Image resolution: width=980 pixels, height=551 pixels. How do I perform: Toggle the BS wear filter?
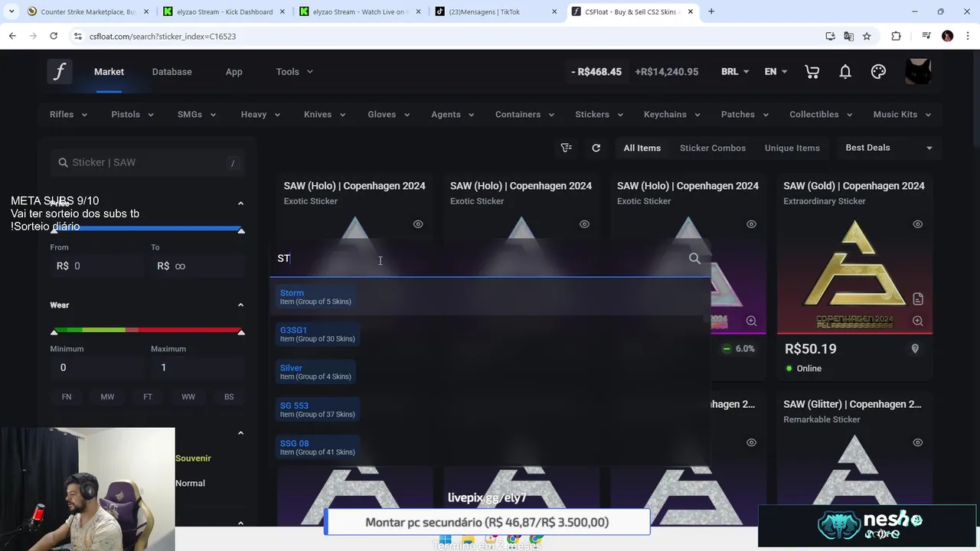(x=229, y=396)
